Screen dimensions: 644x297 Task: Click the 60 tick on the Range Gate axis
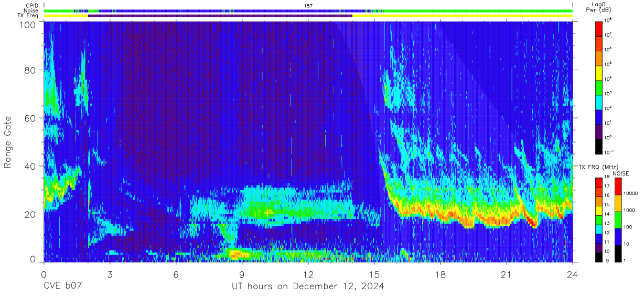pyautogui.click(x=30, y=118)
